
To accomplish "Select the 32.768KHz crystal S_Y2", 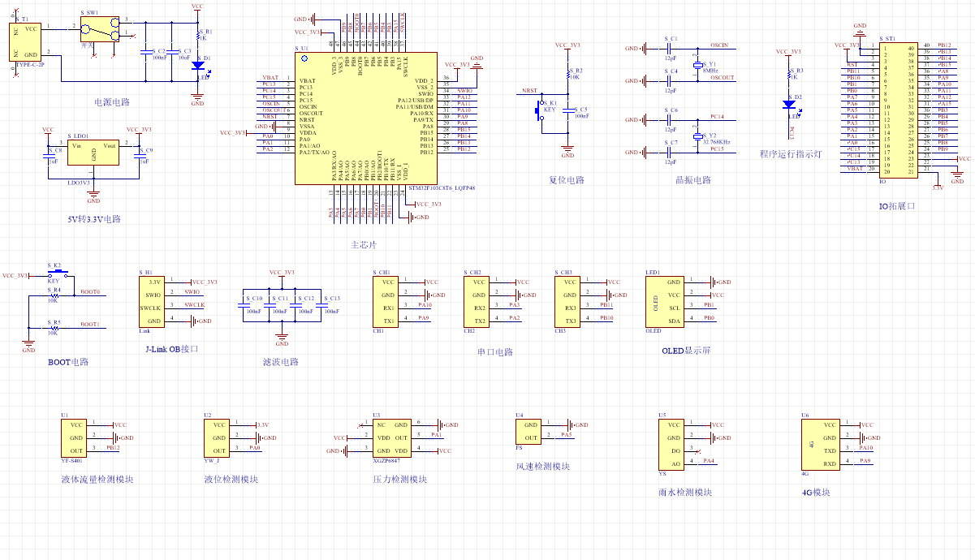I will 697,137.
